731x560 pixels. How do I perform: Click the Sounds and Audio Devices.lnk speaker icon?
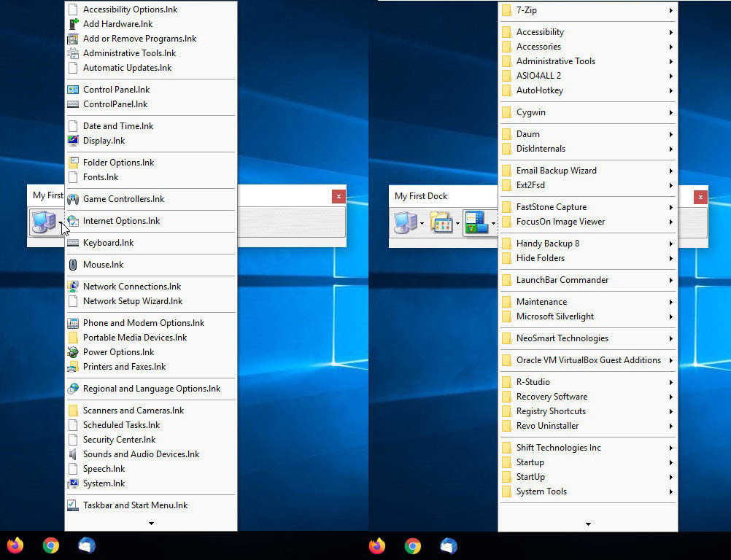(73, 454)
